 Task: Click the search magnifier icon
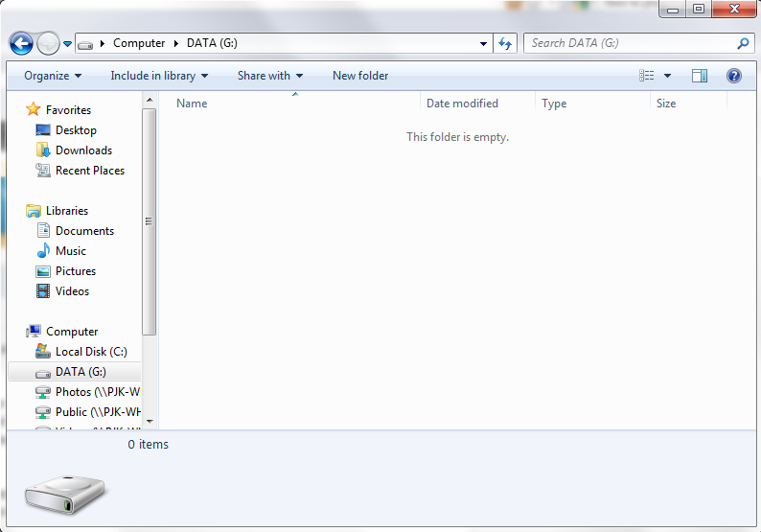743,44
